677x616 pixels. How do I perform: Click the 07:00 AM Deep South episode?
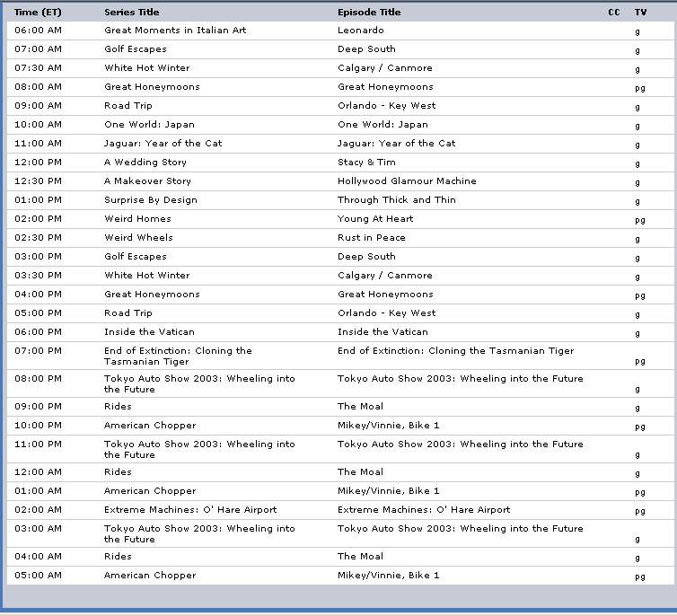[366, 49]
